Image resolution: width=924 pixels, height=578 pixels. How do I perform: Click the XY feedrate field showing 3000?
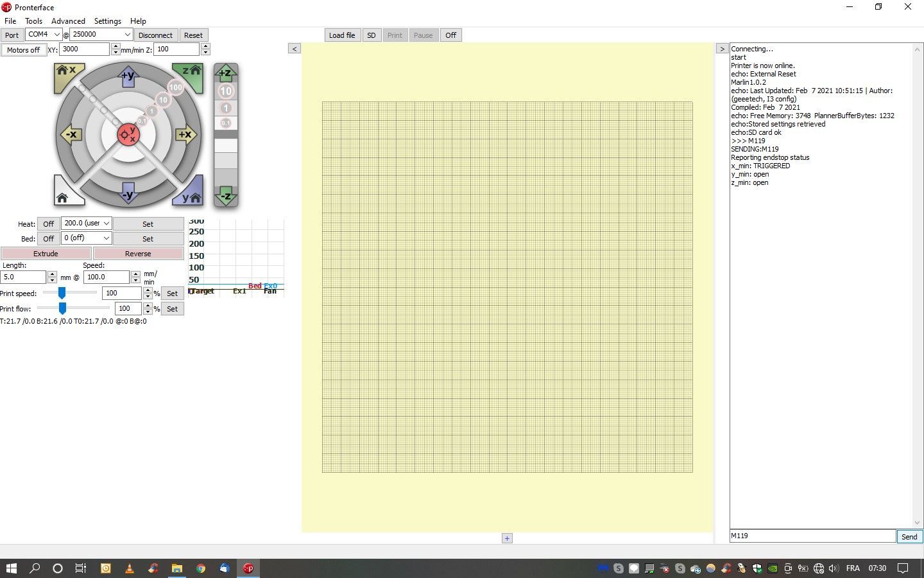[x=85, y=49]
